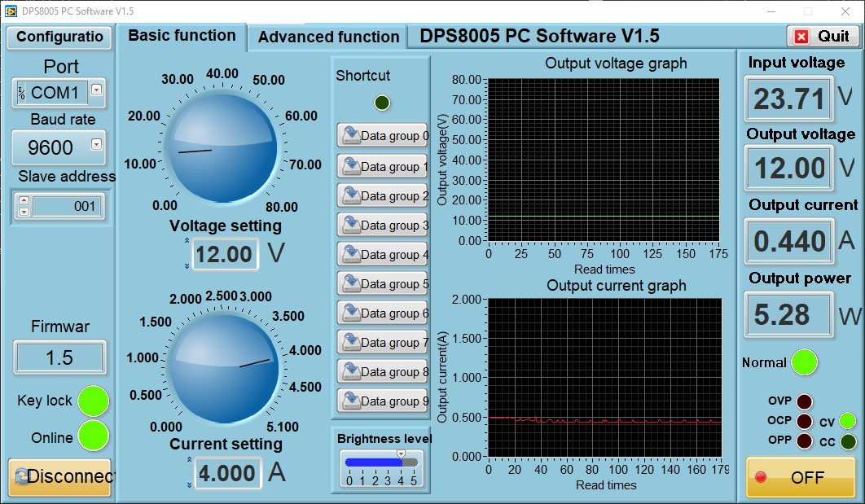Click the Normal status green LED
This screenshot has height=504, width=865.
pyautogui.click(x=804, y=362)
